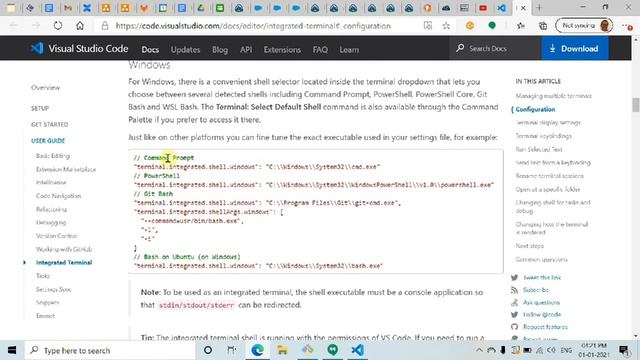The width and height of the screenshot is (640, 360).
Task: Click Follow @code Twitter icon
Action: 514,315
